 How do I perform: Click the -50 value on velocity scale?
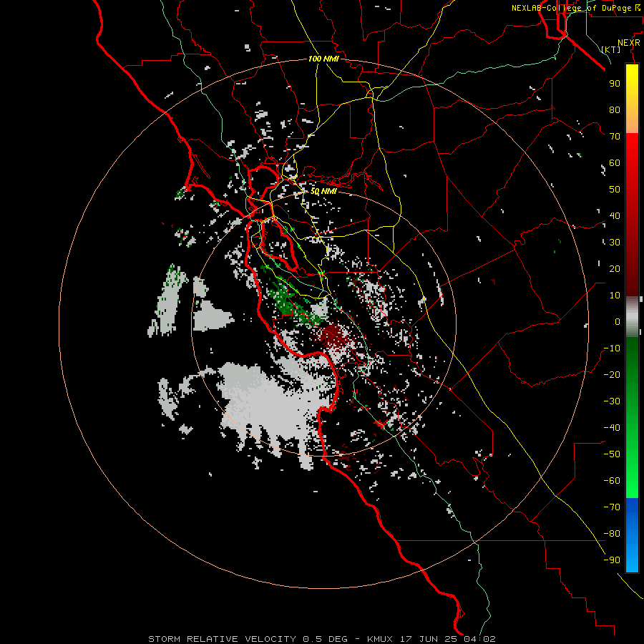pos(612,454)
